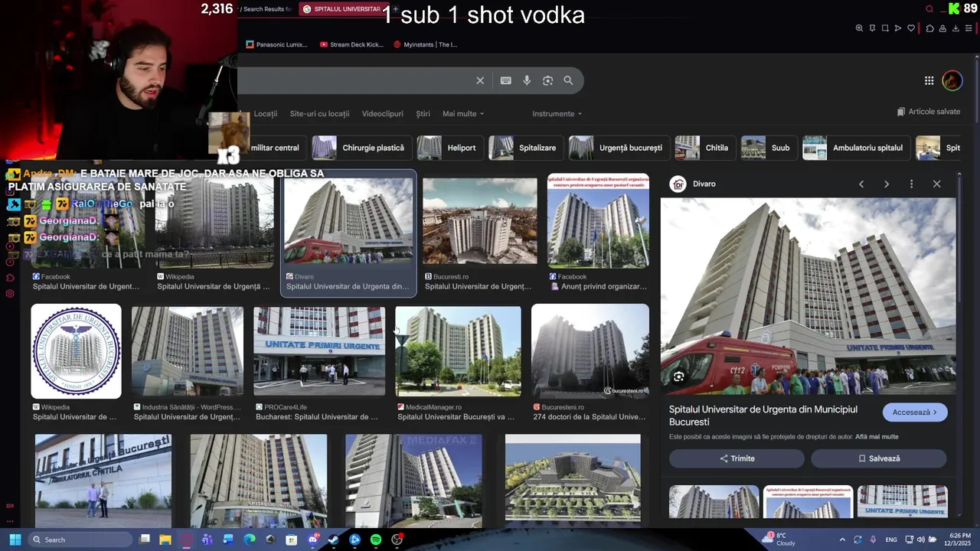Open File Explorer from the taskbar

(165, 540)
